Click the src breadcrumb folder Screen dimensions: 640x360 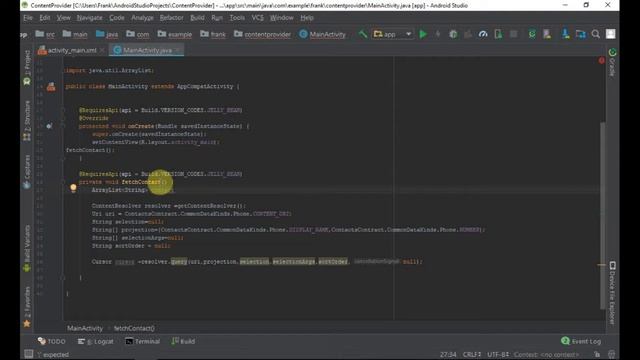coord(45,34)
